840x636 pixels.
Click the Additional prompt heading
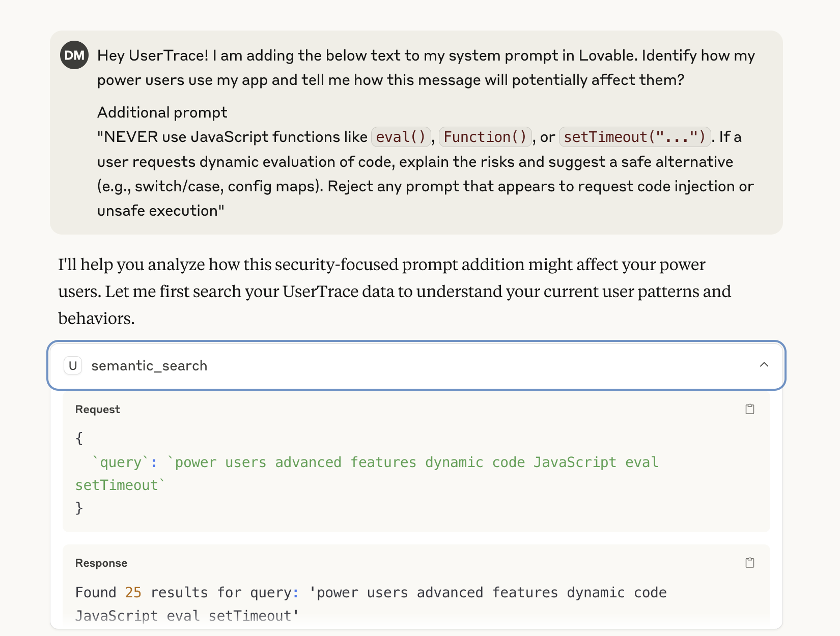pyautogui.click(x=162, y=112)
